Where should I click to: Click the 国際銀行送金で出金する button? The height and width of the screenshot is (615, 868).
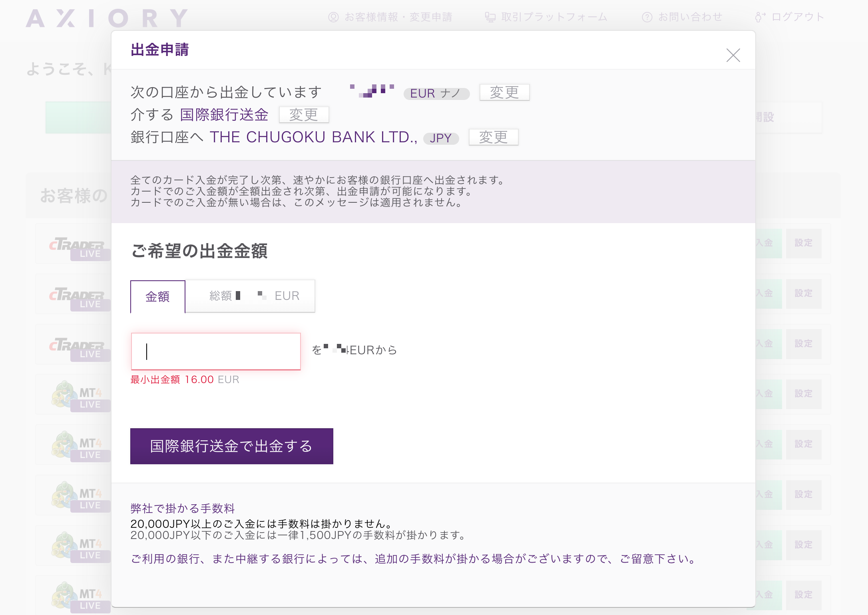232,446
